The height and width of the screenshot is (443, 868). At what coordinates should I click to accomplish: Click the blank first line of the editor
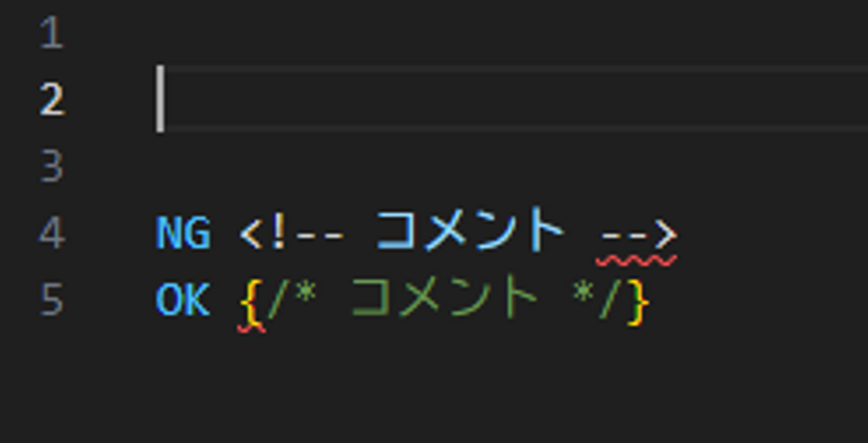click(511, 33)
